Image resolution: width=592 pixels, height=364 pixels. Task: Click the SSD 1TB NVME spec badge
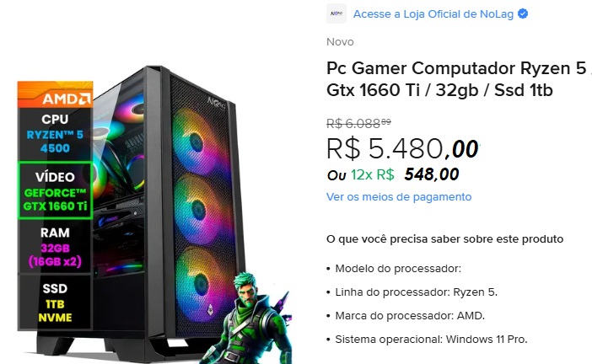click(x=55, y=302)
